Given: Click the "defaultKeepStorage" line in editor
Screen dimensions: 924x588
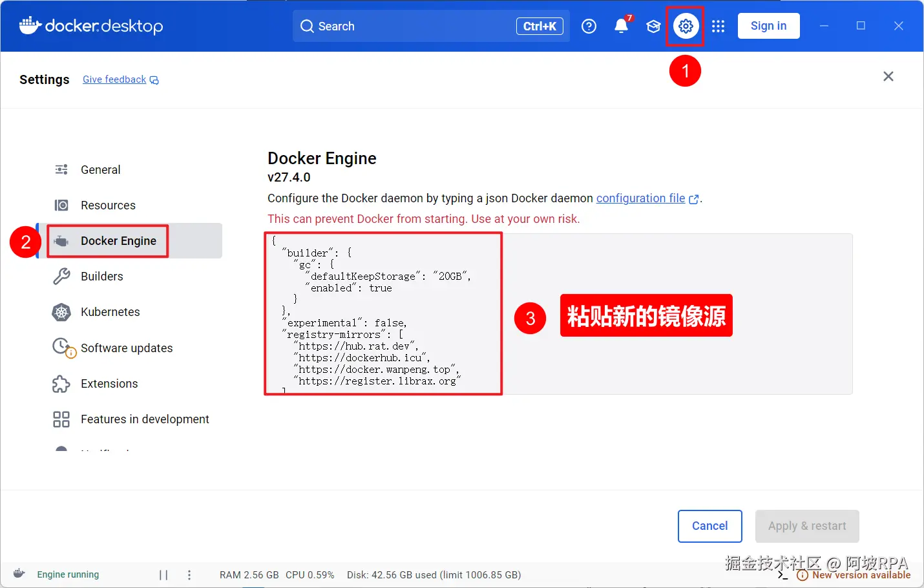Looking at the screenshot, I should (x=388, y=276).
